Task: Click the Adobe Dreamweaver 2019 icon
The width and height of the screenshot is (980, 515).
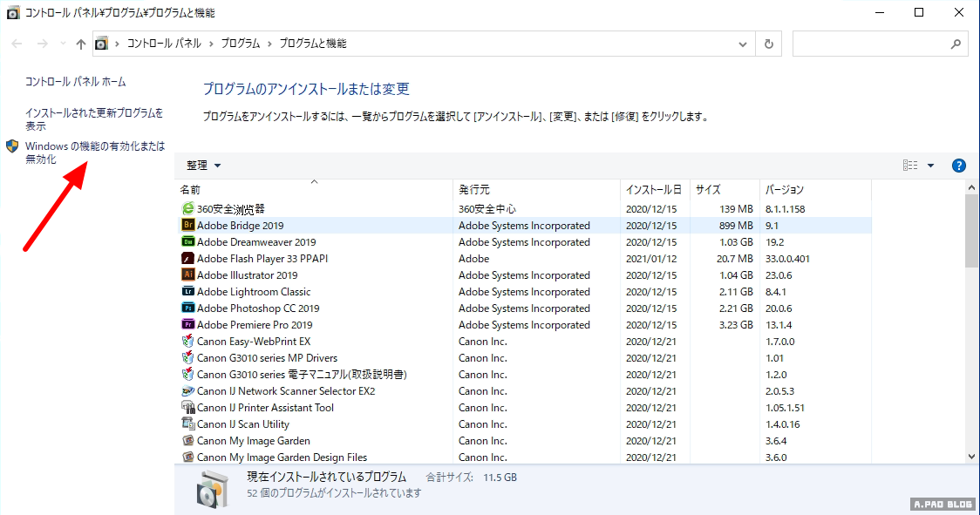Action: tap(187, 242)
